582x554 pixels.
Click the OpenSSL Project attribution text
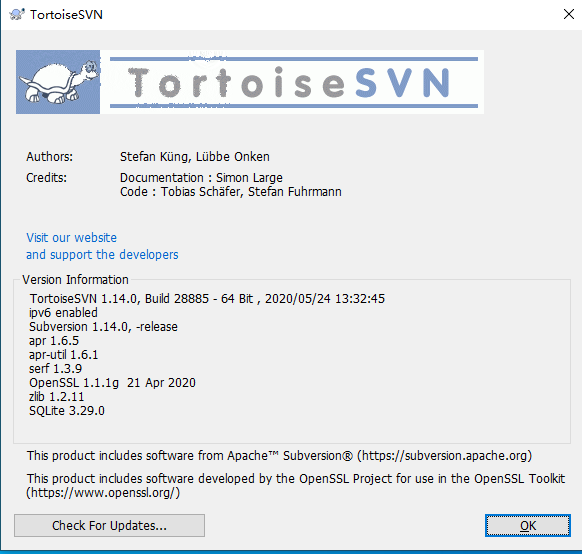click(x=295, y=486)
